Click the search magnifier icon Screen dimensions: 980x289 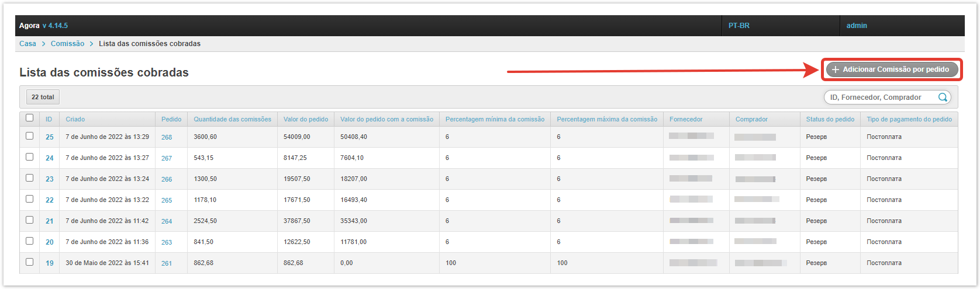[943, 98]
